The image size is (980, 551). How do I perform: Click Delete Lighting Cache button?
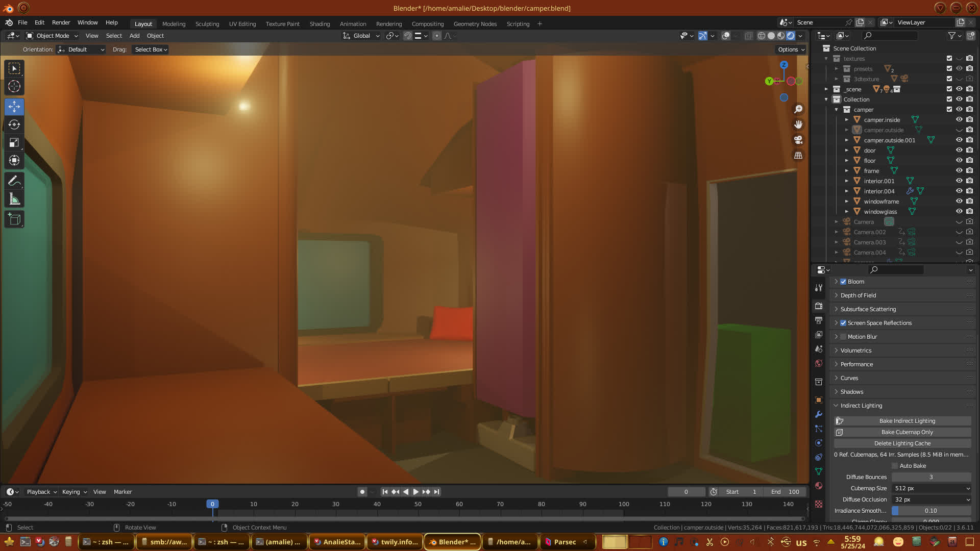(902, 443)
